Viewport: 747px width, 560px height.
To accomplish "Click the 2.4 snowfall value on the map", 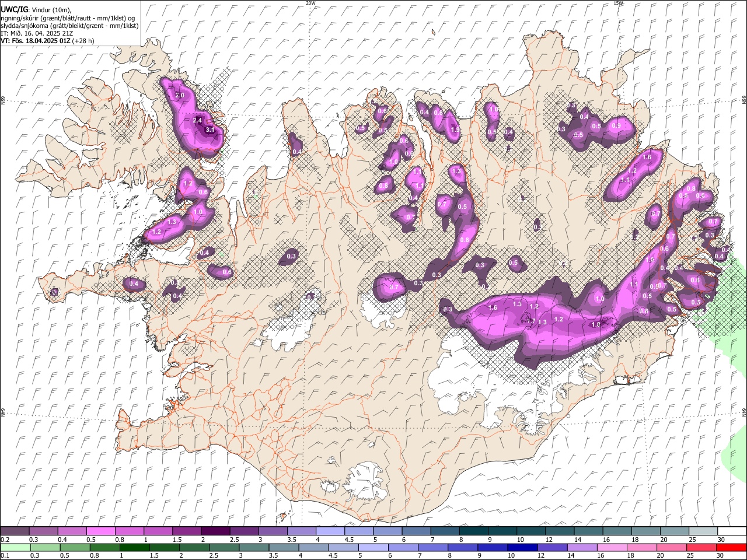I will (x=197, y=120).
